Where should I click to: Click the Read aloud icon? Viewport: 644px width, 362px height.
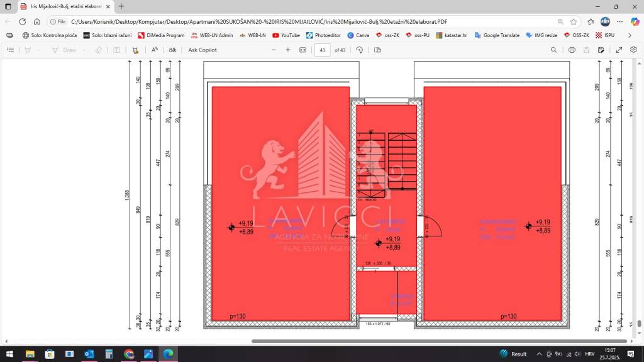[155, 50]
